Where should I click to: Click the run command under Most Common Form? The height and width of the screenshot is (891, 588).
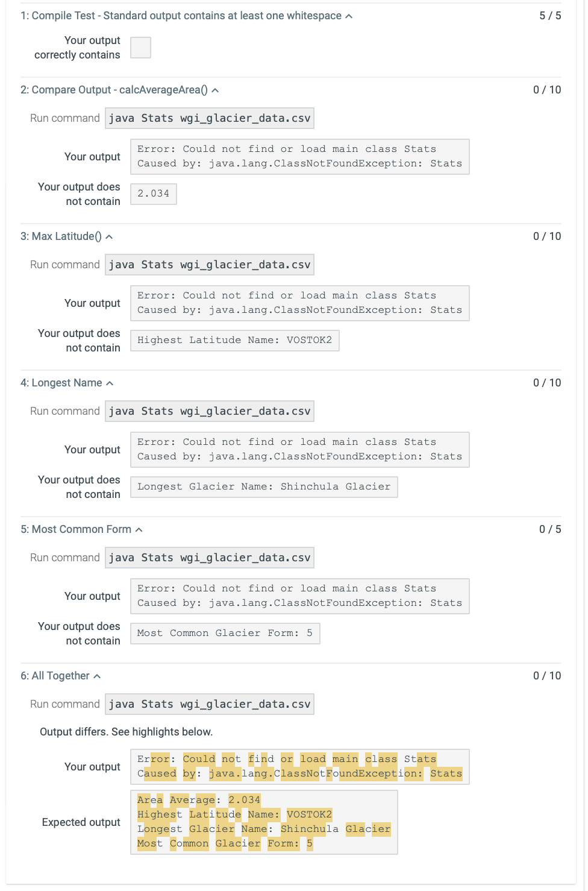[x=210, y=558]
